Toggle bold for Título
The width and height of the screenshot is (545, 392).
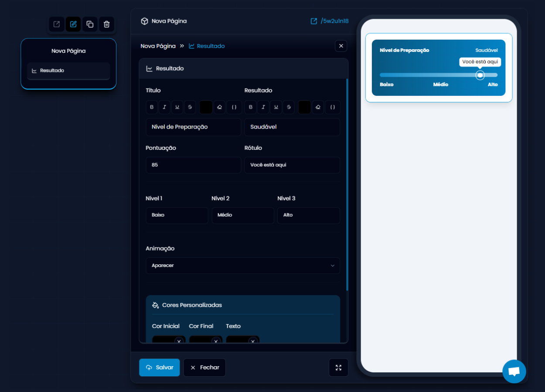pos(152,107)
